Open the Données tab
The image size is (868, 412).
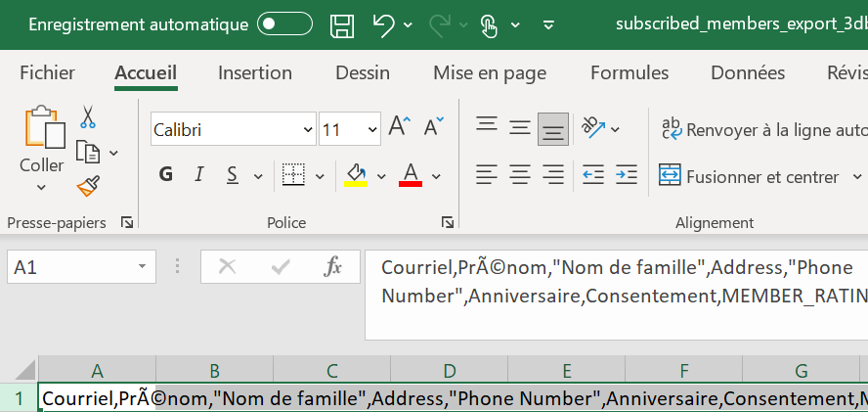748,72
